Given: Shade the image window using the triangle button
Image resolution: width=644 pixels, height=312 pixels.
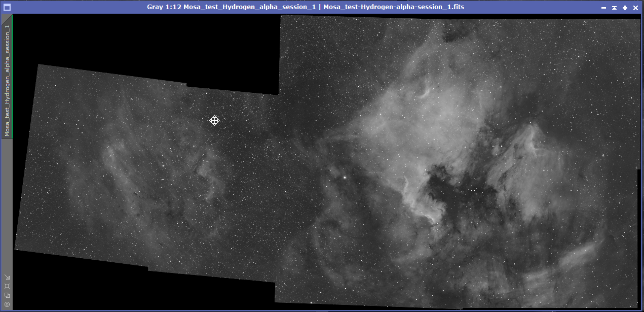Looking at the screenshot, I should (x=614, y=8).
